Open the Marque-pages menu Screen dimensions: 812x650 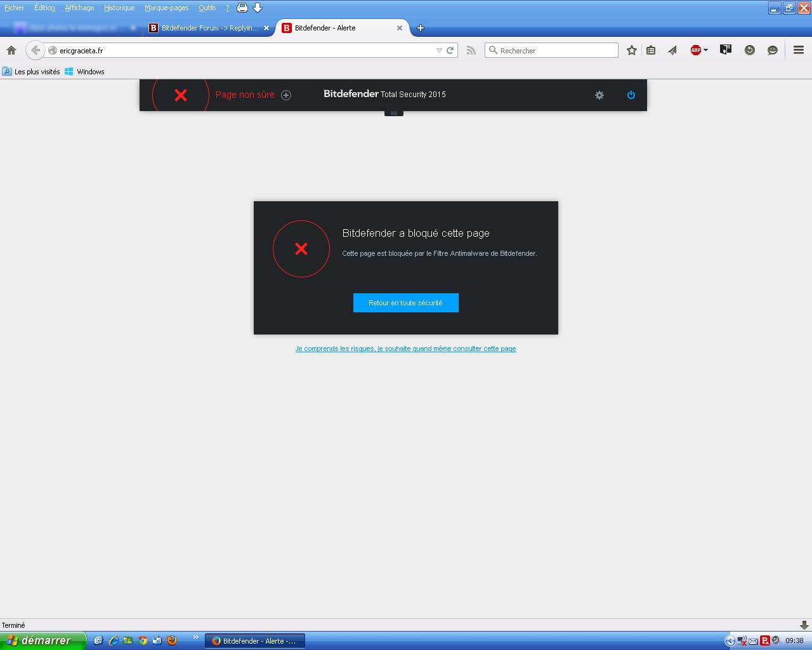point(166,8)
